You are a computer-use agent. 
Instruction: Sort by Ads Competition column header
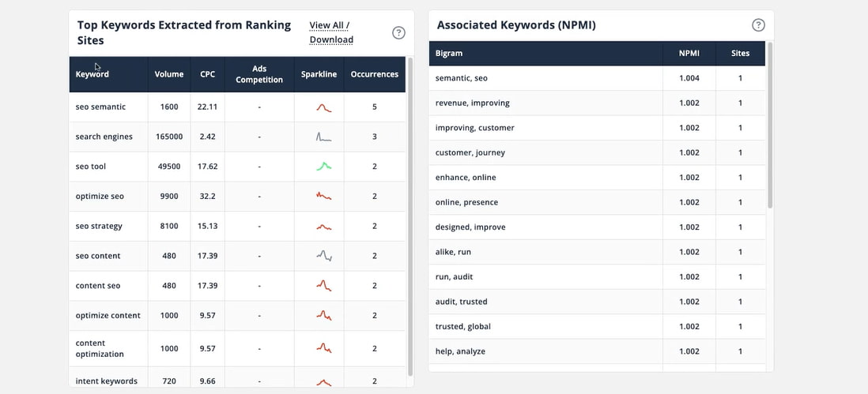[259, 74]
